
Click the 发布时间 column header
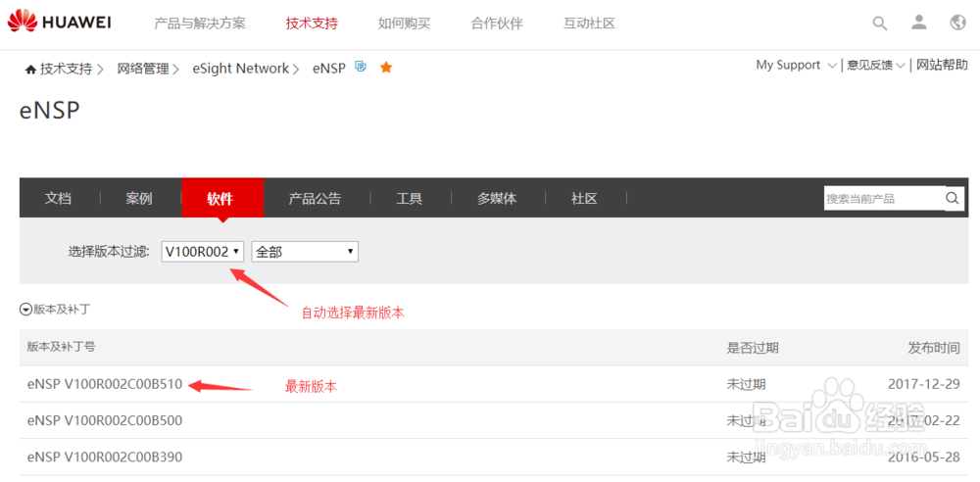click(x=934, y=348)
